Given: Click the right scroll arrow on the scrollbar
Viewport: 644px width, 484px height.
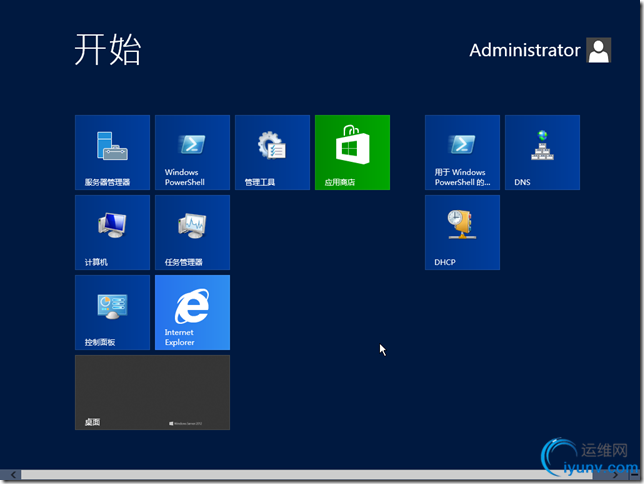Looking at the screenshot, I should pos(615,475).
